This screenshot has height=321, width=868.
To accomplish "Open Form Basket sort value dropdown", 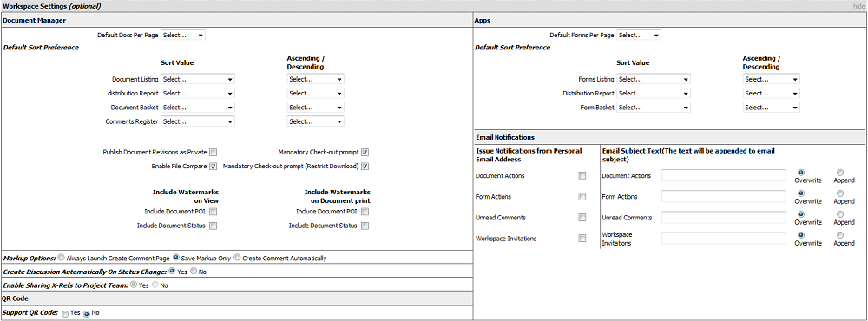I will point(654,108).
